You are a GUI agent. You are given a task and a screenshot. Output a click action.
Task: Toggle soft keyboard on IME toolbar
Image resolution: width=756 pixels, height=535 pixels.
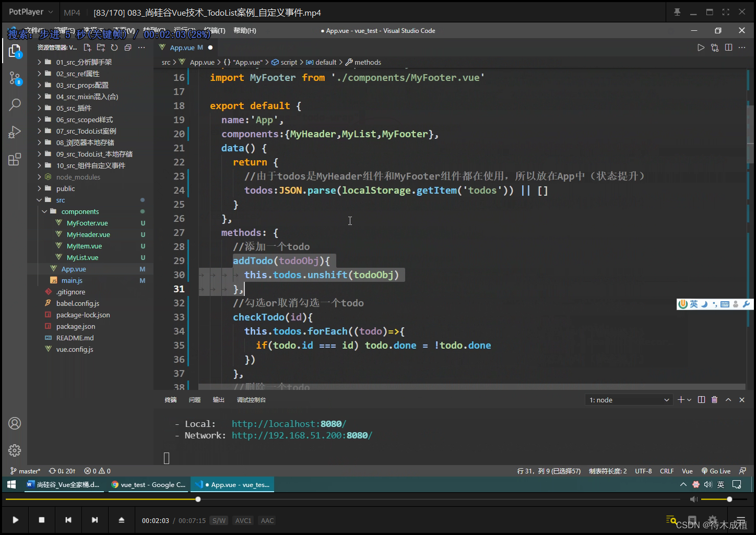click(725, 304)
